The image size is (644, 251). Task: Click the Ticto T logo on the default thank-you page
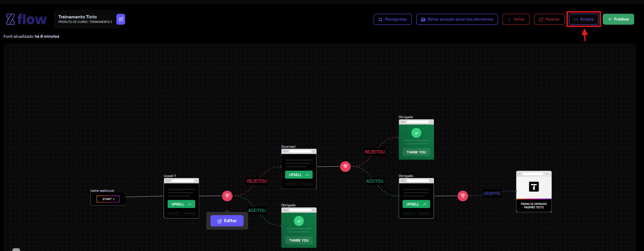pos(534,186)
